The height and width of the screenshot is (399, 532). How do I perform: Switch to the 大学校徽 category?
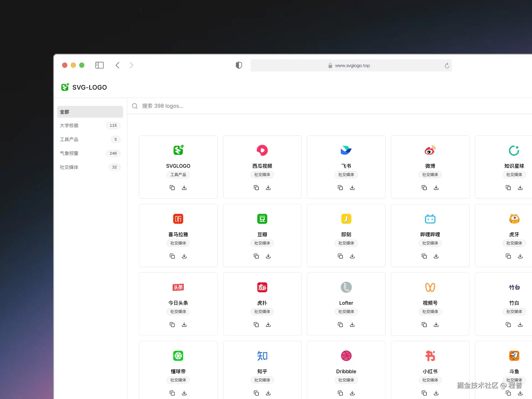tap(69, 125)
